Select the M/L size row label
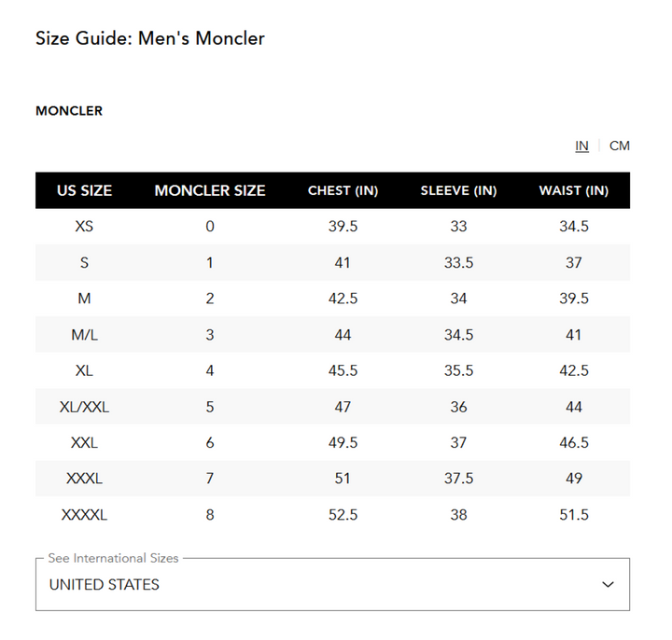 pyautogui.click(x=84, y=335)
